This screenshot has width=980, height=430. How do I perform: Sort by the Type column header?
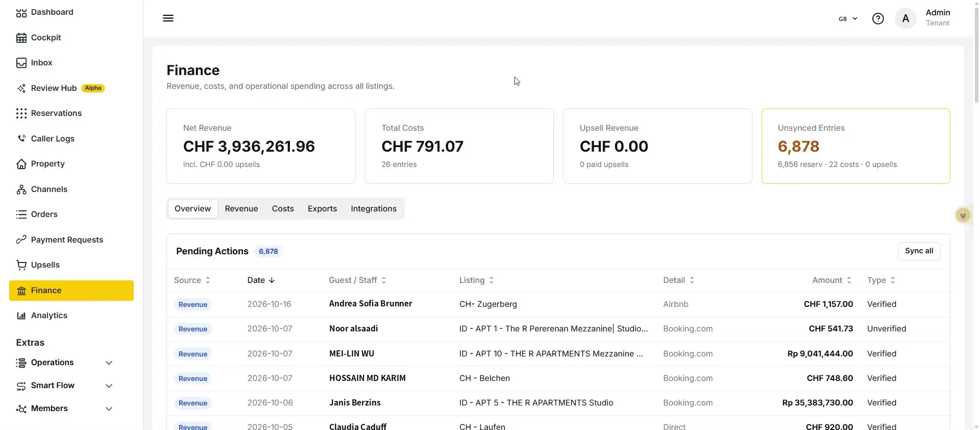tap(881, 280)
